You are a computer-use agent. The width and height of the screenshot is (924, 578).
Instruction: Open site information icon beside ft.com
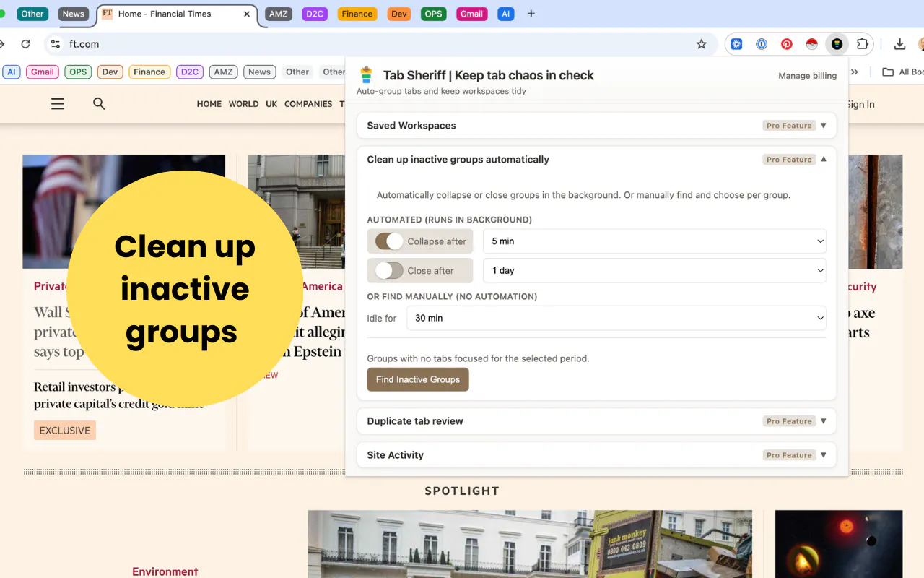pos(56,44)
